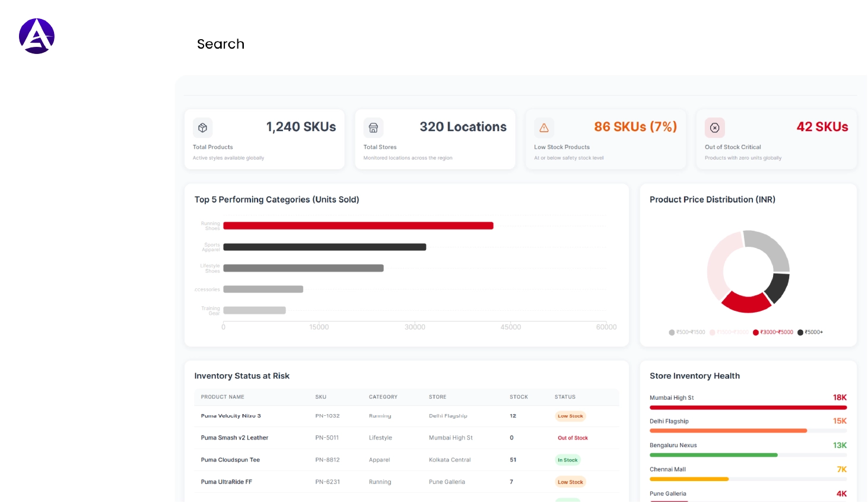Click the Out of Stock status for Puma Smash v2 Leather

pyautogui.click(x=573, y=438)
